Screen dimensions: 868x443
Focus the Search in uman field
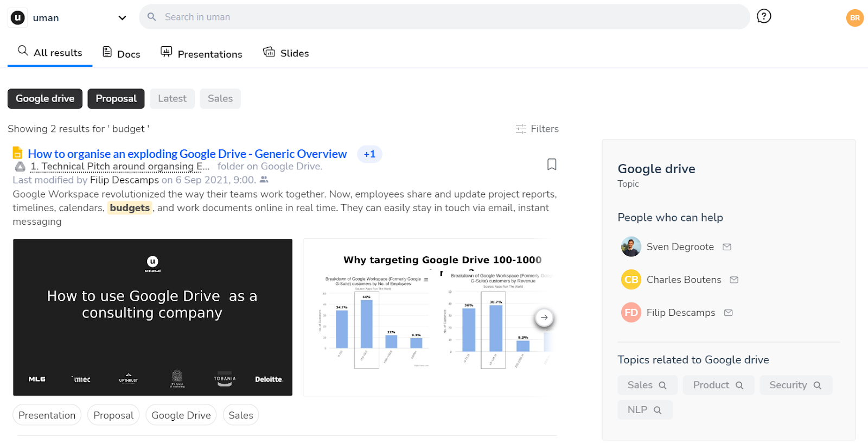[x=444, y=17]
